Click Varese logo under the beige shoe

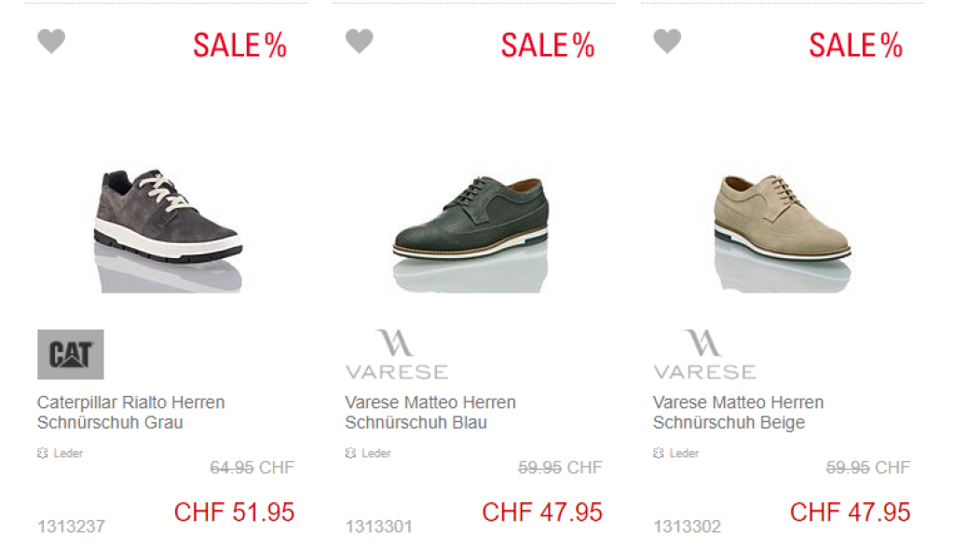[x=704, y=354]
